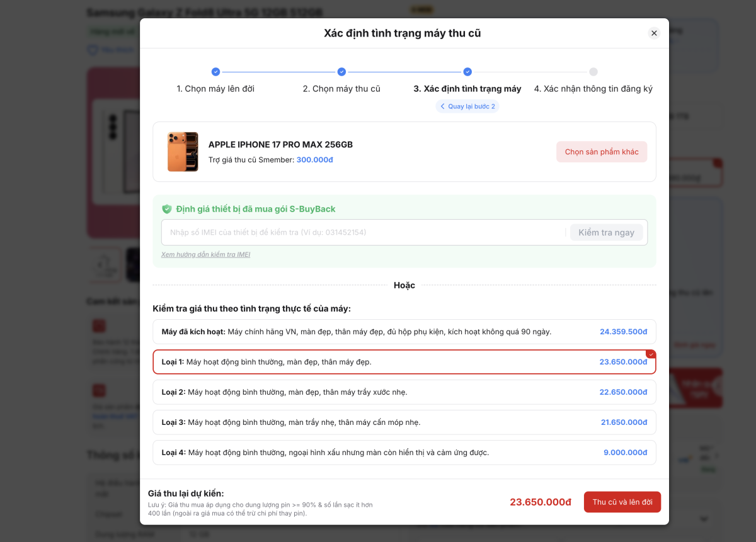Click 'APPLE IPHONE 17 PRO MAX 256GB' title
Viewport: 756px width, 542px height.
(280, 145)
